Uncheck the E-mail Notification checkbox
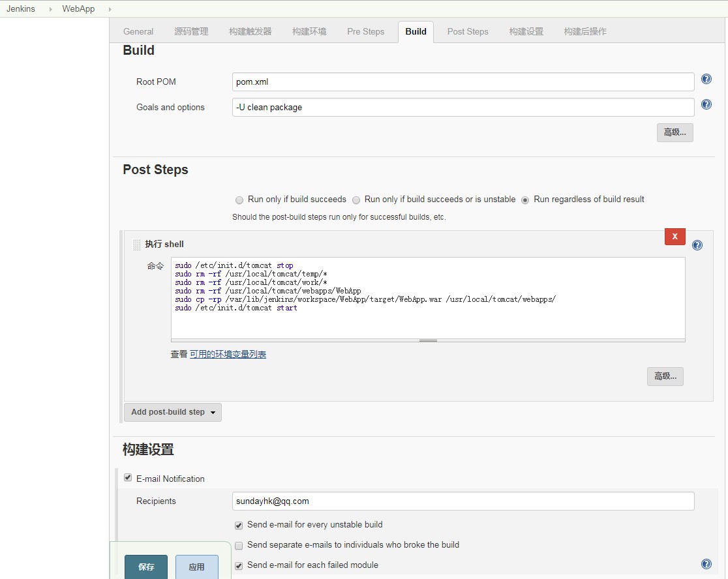Image resolution: width=728 pixels, height=579 pixels. point(128,478)
